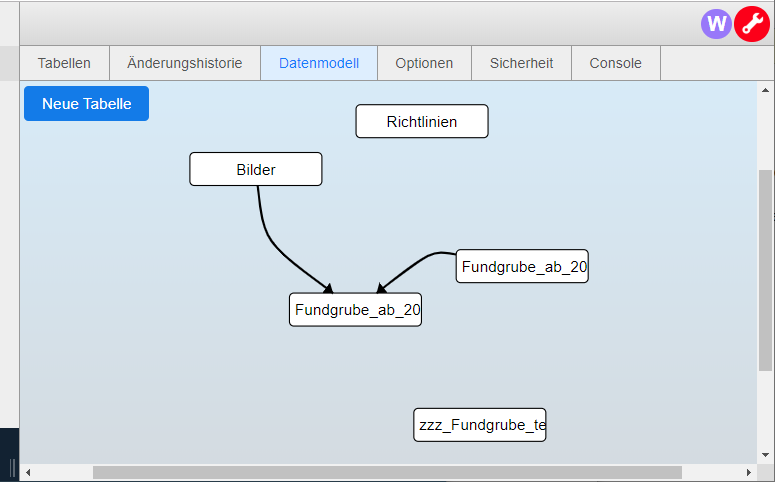The width and height of the screenshot is (775, 482).
Task: Select the Bilder table node
Action: pos(256,170)
